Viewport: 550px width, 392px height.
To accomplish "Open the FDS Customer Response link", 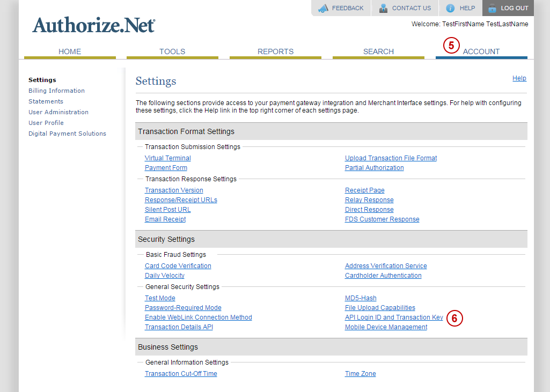I will (382, 219).
